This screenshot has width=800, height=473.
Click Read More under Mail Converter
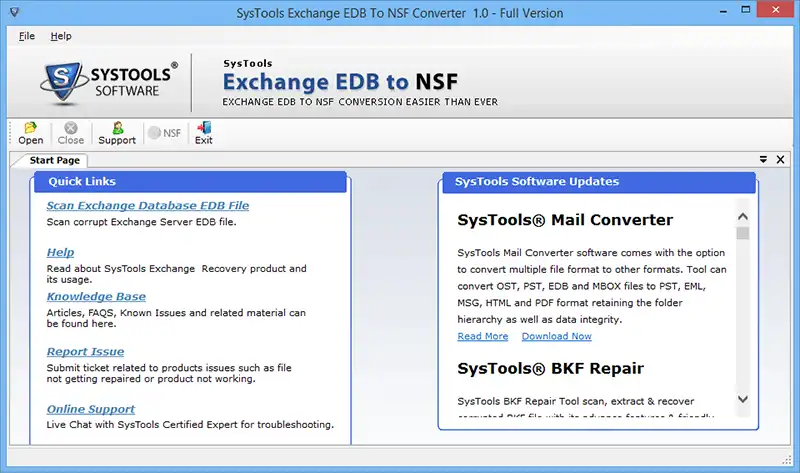tap(483, 336)
